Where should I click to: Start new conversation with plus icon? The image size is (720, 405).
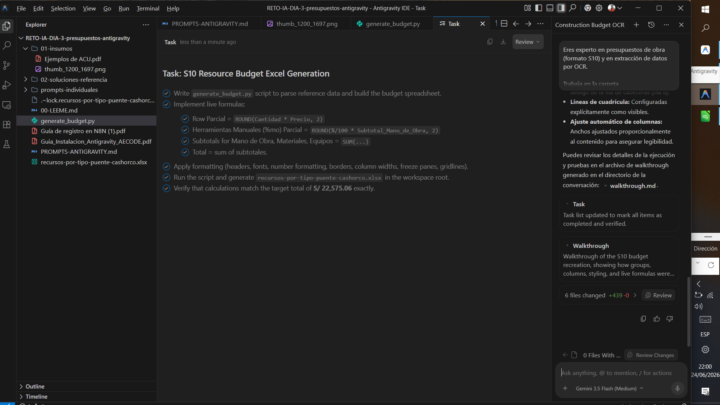636,25
